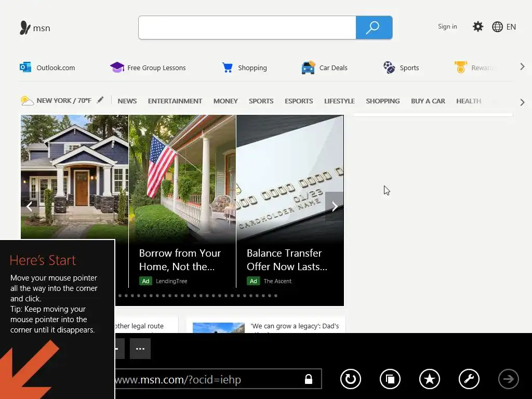Open the BUY A CAR category
The height and width of the screenshot is (399, 532).
[x=428, y=101]
